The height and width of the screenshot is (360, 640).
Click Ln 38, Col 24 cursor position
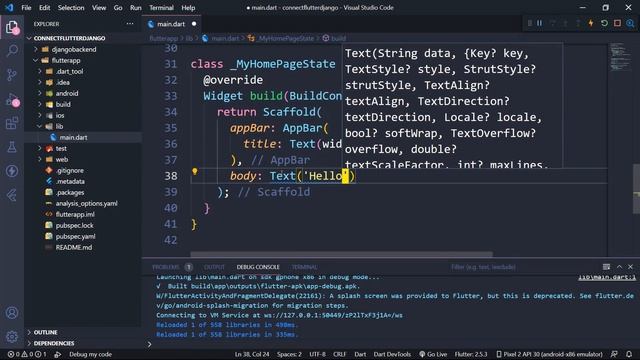pyautogui.click(x=252, y=354)
